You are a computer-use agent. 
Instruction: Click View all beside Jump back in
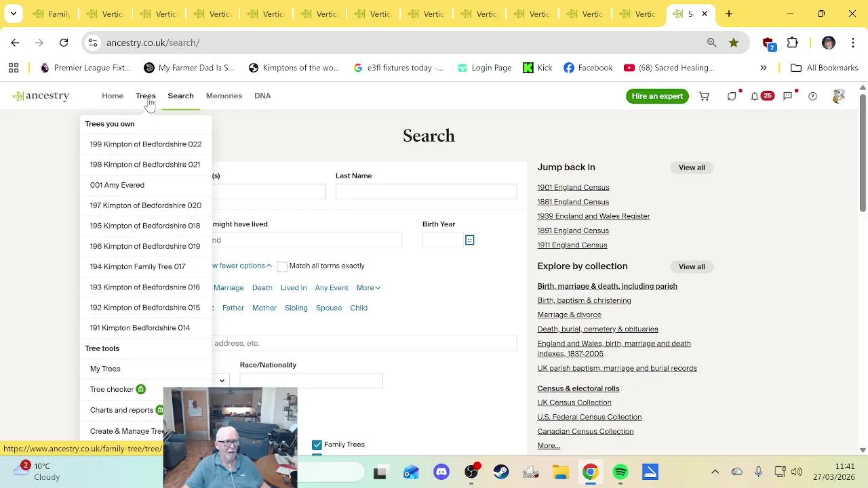[x=692, y=167]
